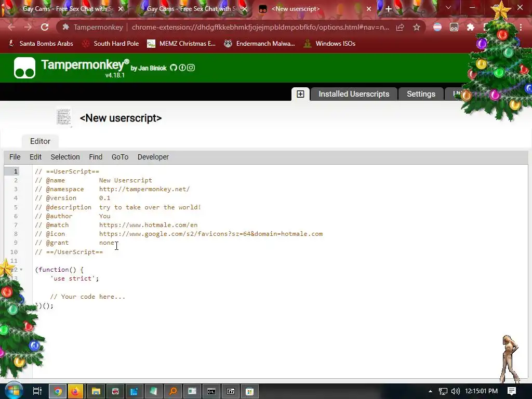Image resolution: width=532 pixels, height=399 pixels.
Task: Go forward with the browser forward arrow
Action: click(28, 27)
